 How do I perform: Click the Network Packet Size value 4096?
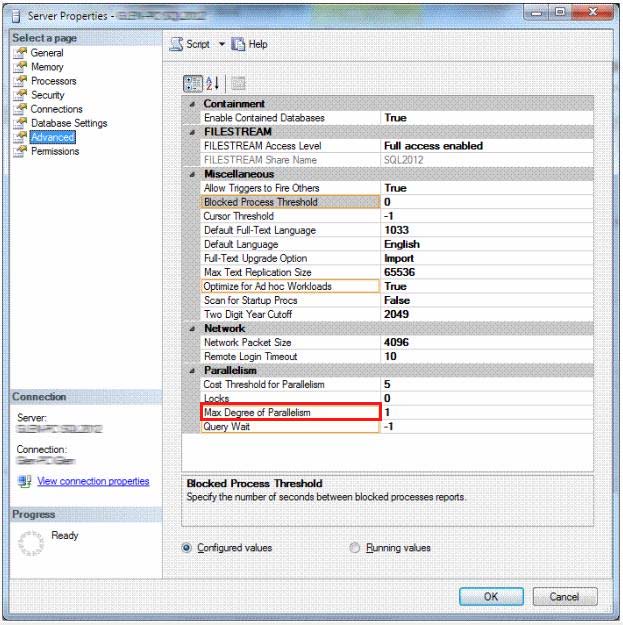[396, 342]
